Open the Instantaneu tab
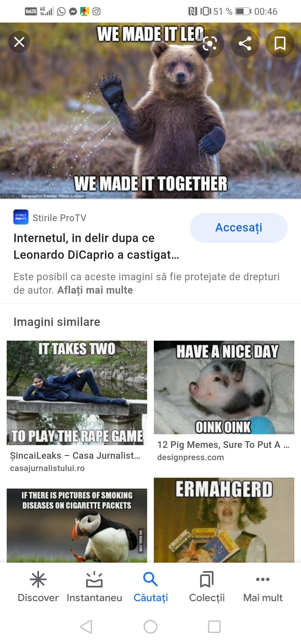This screenshot has height=644, width=301. tap(94, 587)
